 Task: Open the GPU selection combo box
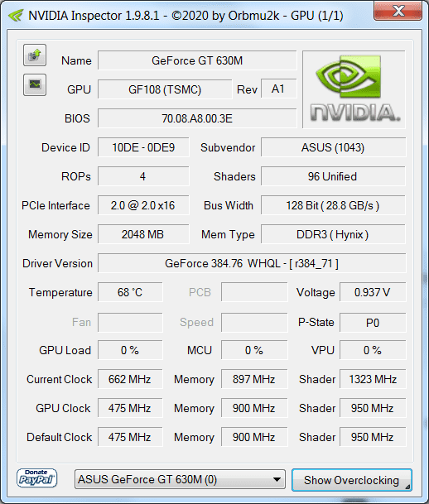(180, 479)
